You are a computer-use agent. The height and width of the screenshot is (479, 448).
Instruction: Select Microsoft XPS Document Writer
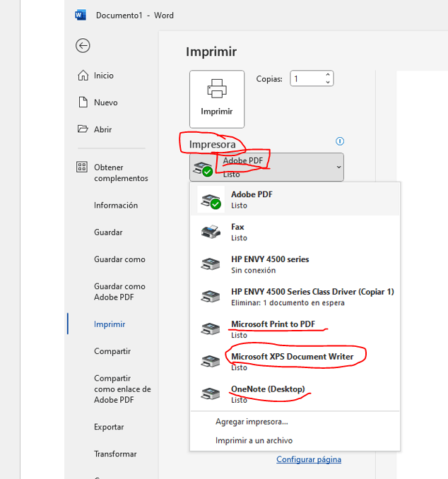point(295,362)
